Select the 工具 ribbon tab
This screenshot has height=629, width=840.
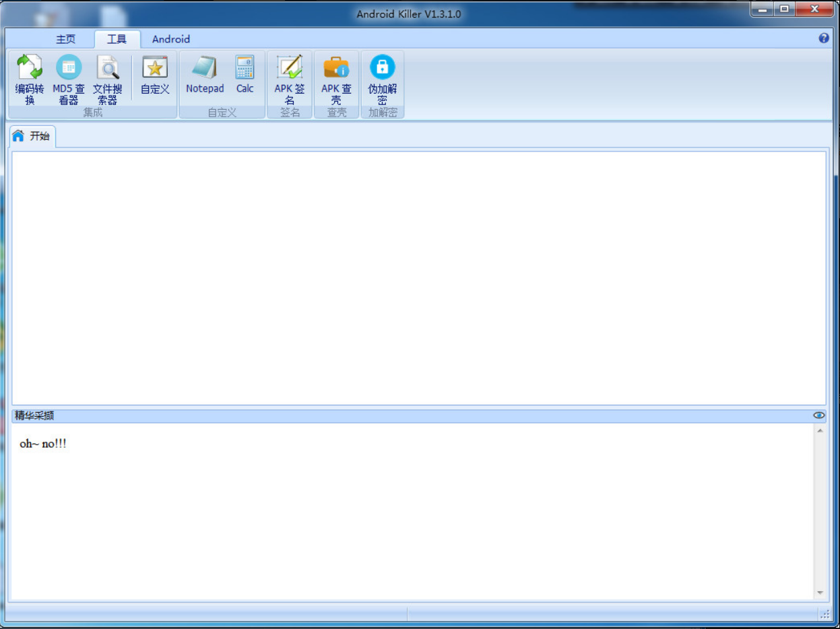[x=117, y=39]
